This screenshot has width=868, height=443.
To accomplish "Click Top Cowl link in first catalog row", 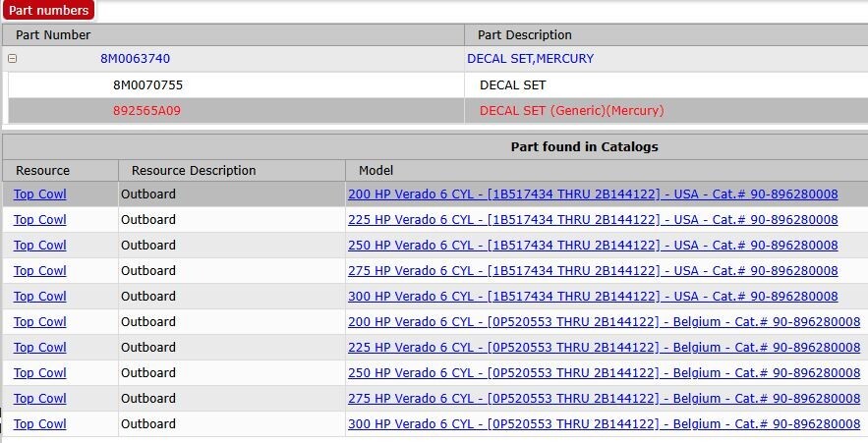I will pyautogui.click(x=40, y=194).
